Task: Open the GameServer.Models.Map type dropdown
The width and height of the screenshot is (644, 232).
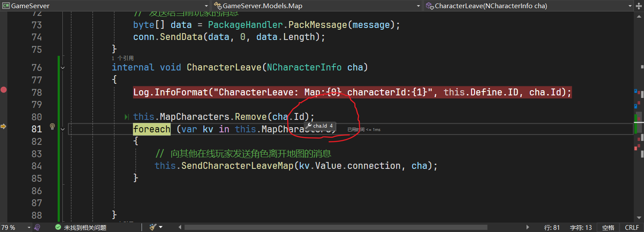Action: pyautogui.click(x=419, y=6)
